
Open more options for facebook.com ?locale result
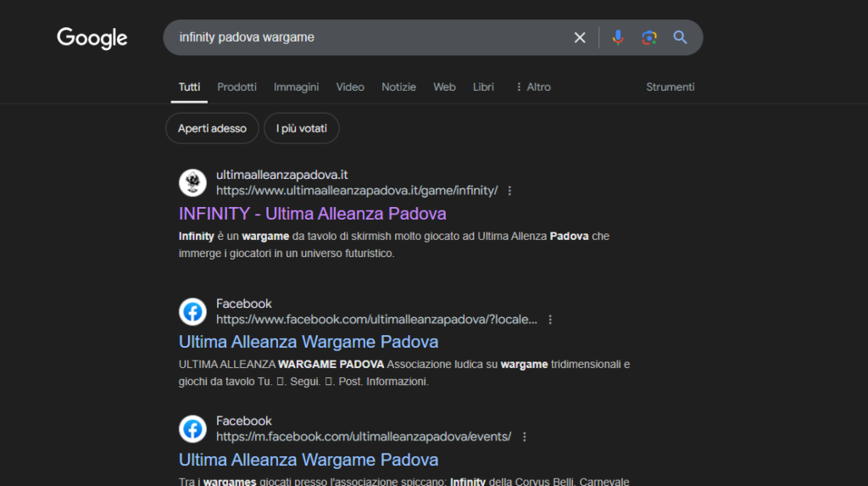pos(550,320)
